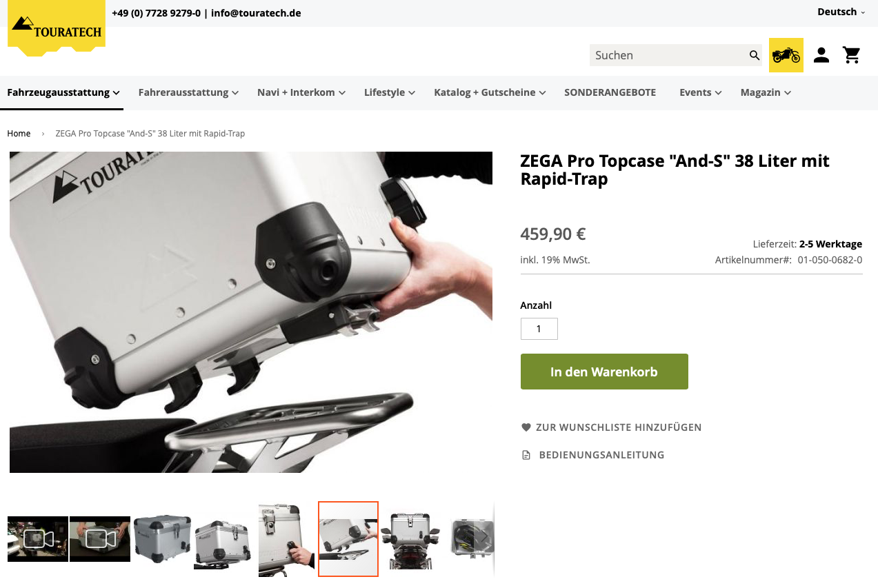Expand the Deutsch language dropdown
This screenshot has height=588, width=878.
pyautogui.click(x=841, y=12)
